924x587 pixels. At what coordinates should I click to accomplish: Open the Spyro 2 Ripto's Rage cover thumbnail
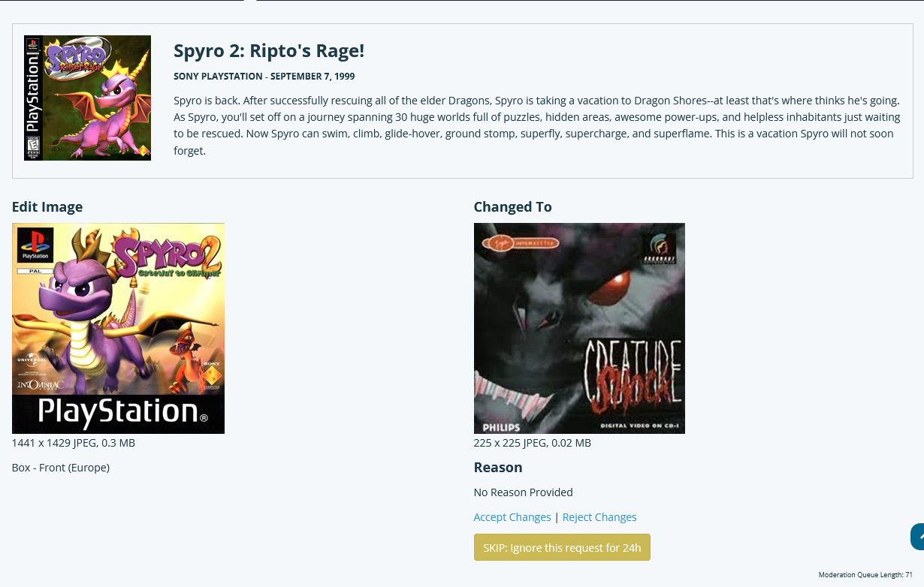[x=87, y=98]
